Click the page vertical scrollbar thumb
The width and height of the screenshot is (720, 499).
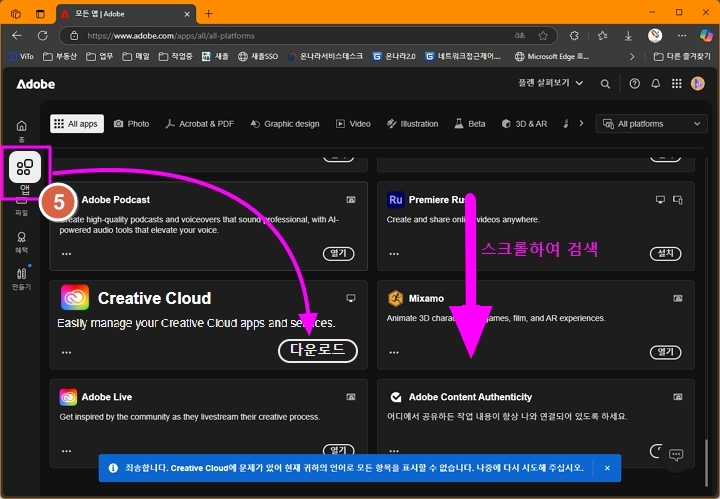coord(706,463)
